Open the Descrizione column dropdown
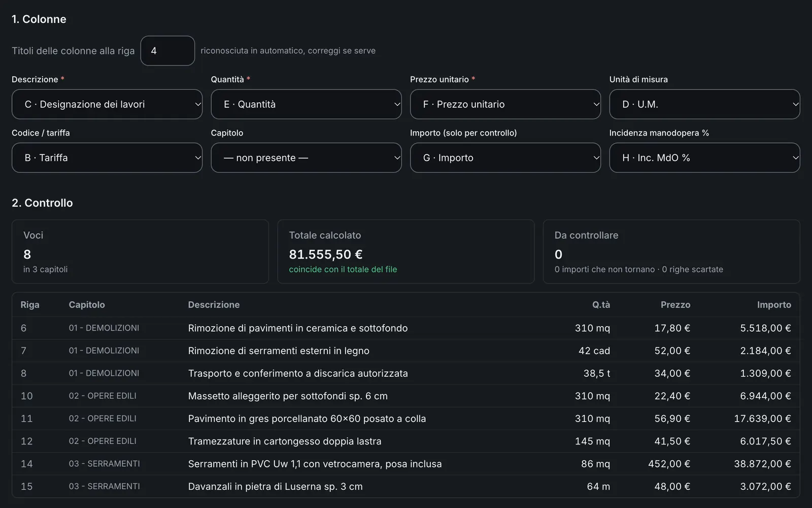 107,104
